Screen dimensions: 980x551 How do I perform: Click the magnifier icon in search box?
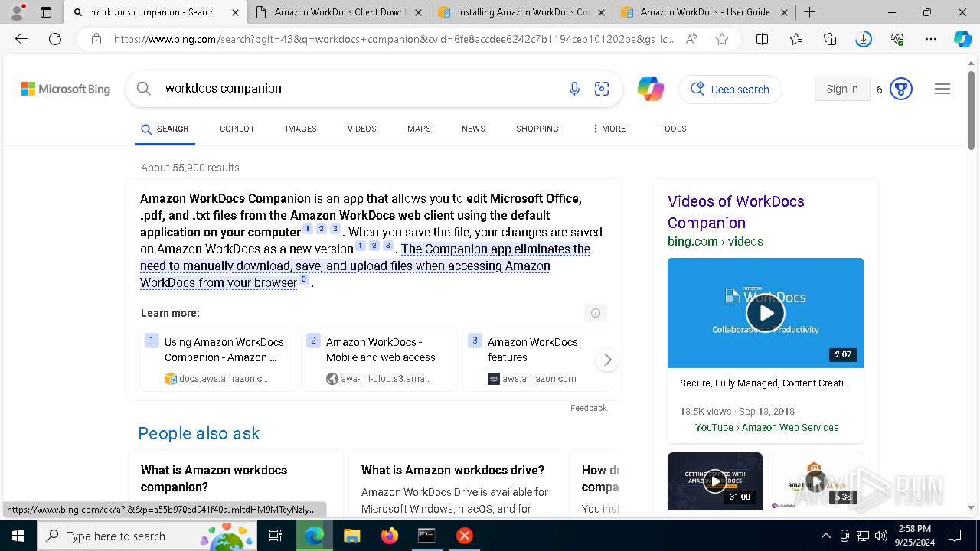tap(144, 89)
